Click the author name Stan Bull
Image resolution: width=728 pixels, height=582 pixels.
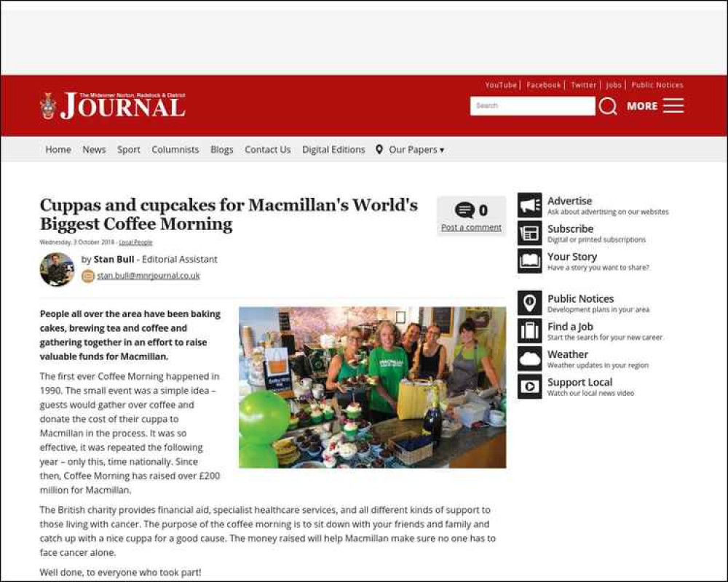(x=114, y=260)
